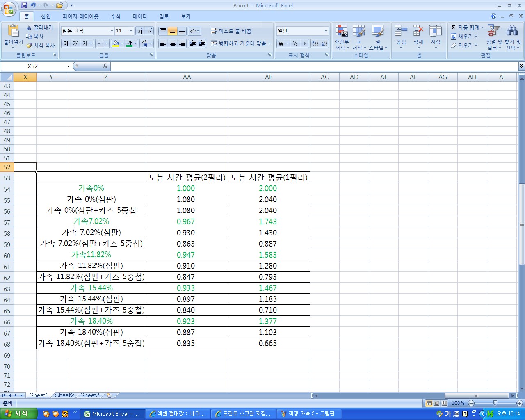This screenshot has height=420, width=525.
Task: Toggle Wrap Text (텍스트 줄 바꿈)
Action: point(231,31)
